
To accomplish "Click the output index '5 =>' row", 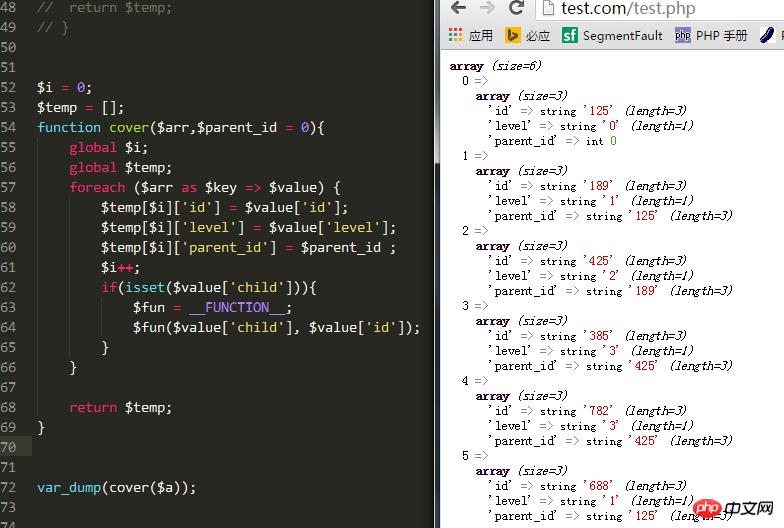I will tap(474, 456).
